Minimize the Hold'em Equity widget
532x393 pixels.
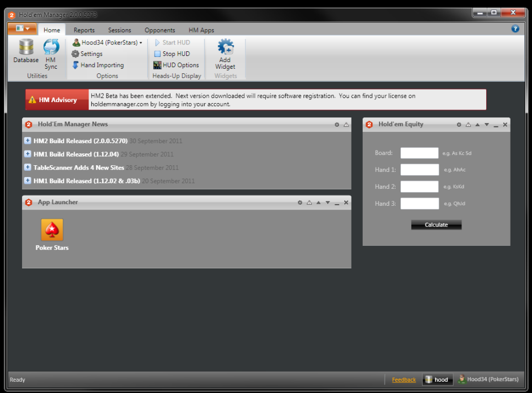point(496,125)
